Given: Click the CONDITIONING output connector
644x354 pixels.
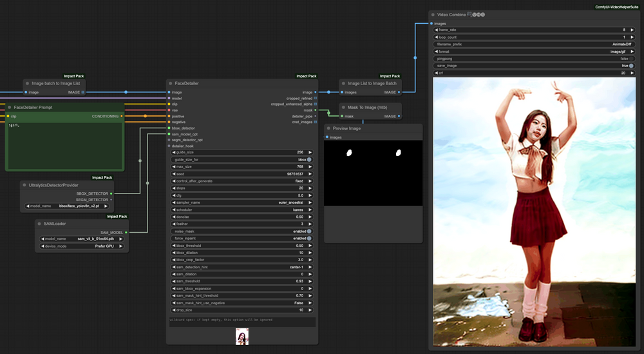Looking at the screenshot, I should [121, 116].
